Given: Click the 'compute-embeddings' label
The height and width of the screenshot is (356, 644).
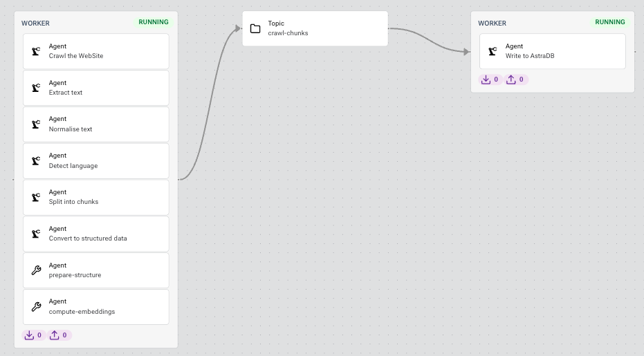Looking at the screenshot, I should point(82,312).
